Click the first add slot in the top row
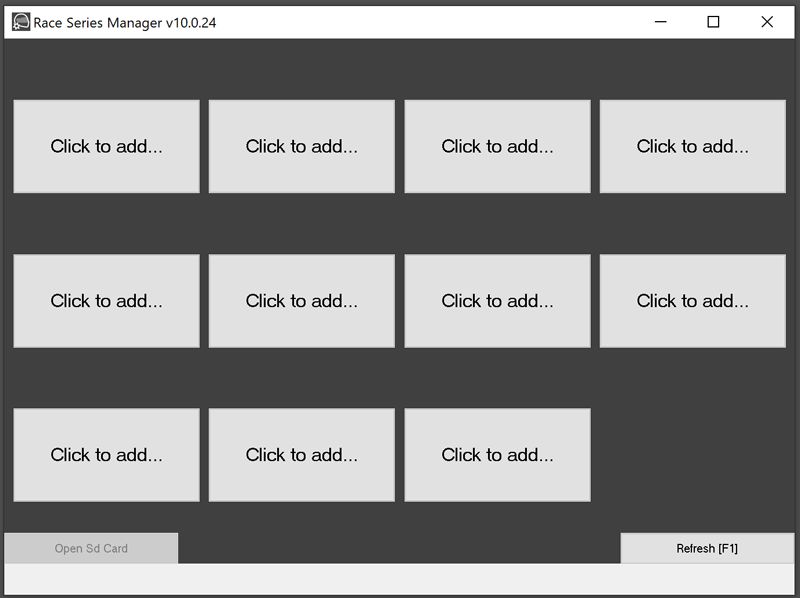 click(x=105, y=145)
